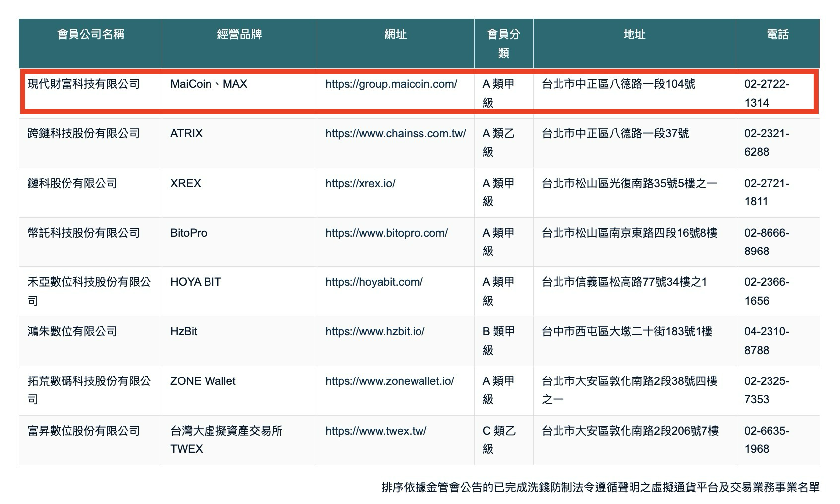
Task: Click phone number 02-2366-1656
Action: pyautogui.click(x=767, y=291)
